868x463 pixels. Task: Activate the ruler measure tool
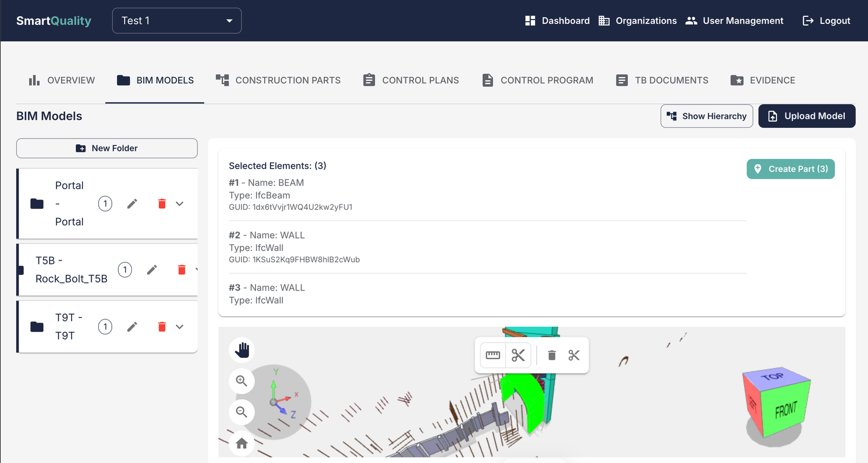(493, 355)
